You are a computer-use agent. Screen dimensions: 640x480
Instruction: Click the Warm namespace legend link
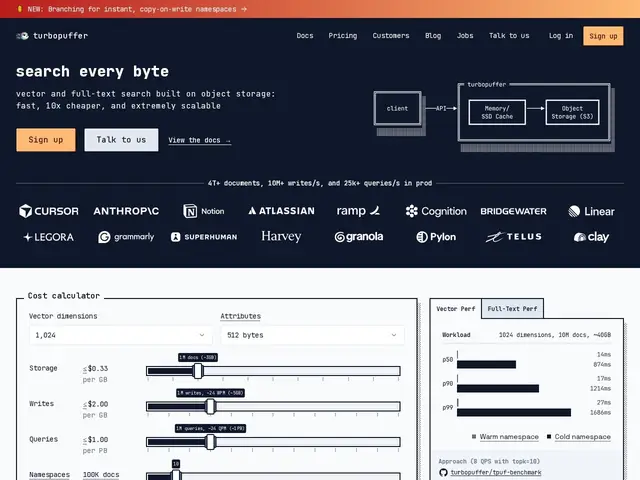[509, 437]
